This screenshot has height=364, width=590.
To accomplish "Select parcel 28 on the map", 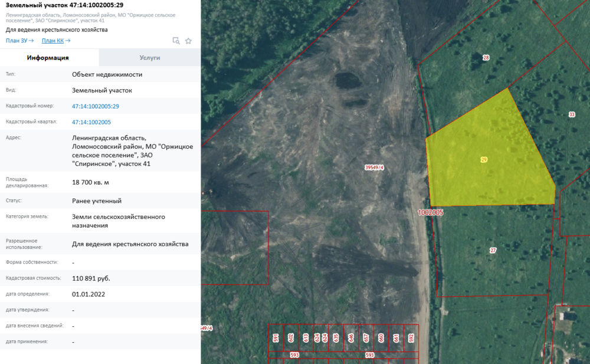I will [x=486, y=58].
